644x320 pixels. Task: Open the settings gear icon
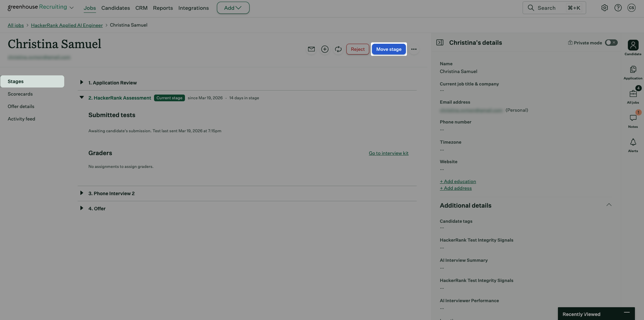pyautogui.click(x=605, y=8)
